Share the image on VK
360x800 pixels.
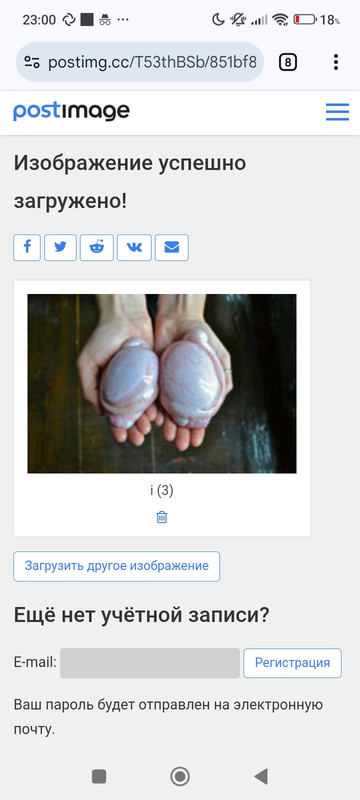(x=134, y=247)
